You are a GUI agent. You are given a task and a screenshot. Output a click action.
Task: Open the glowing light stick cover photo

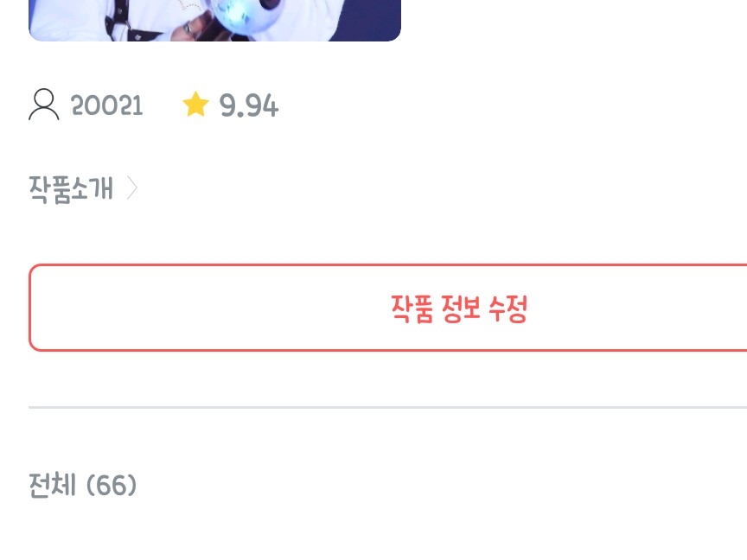(x=214, y=21)
